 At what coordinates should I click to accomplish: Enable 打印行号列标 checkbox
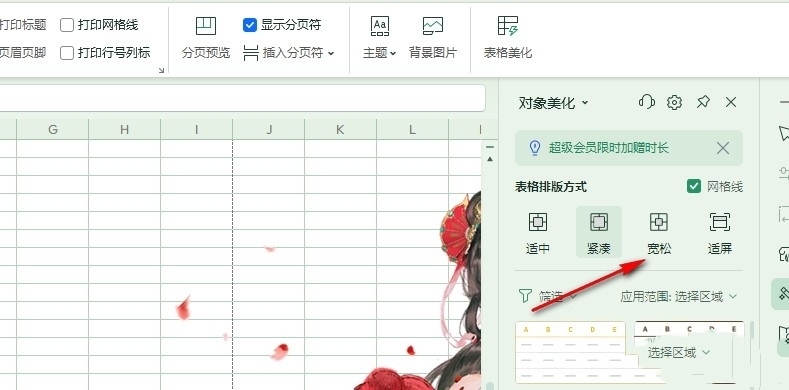[67, 52]
